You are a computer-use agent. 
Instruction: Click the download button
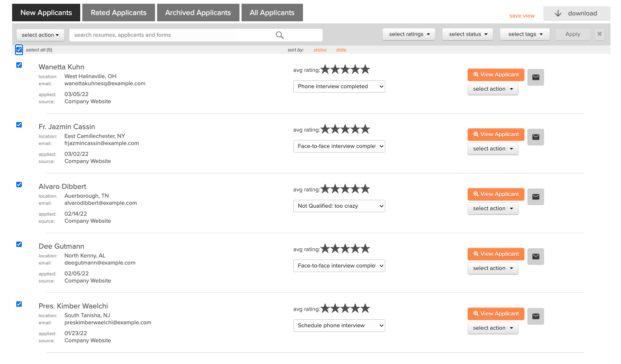tap(577, 13)
